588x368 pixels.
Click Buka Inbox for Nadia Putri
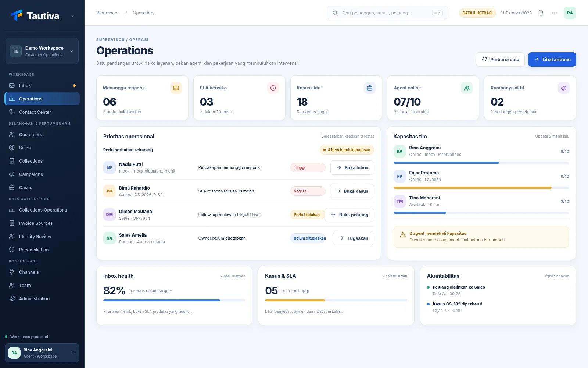click(x=352, y=167)
